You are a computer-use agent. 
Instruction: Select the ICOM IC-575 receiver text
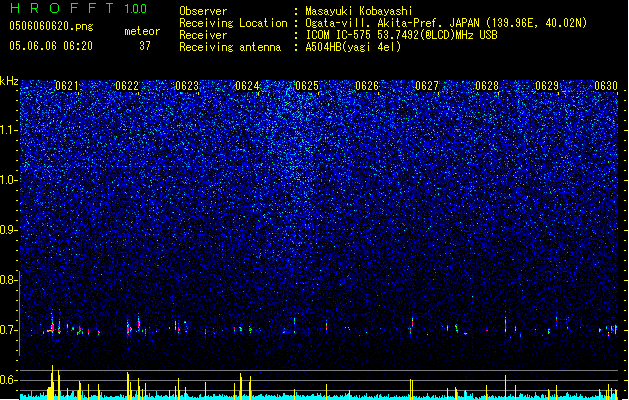401,35
